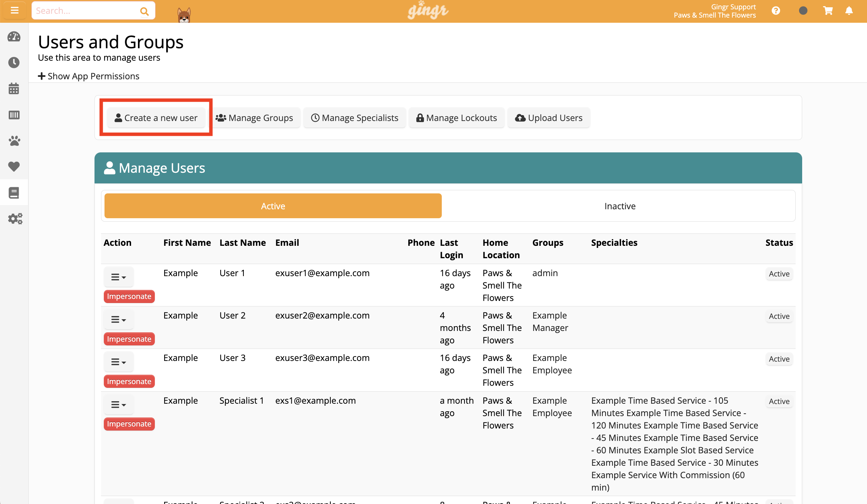Screen dimensions: 867x504
Task: Toggle open the hamburger navigation menu
Action: click(14, 10)
